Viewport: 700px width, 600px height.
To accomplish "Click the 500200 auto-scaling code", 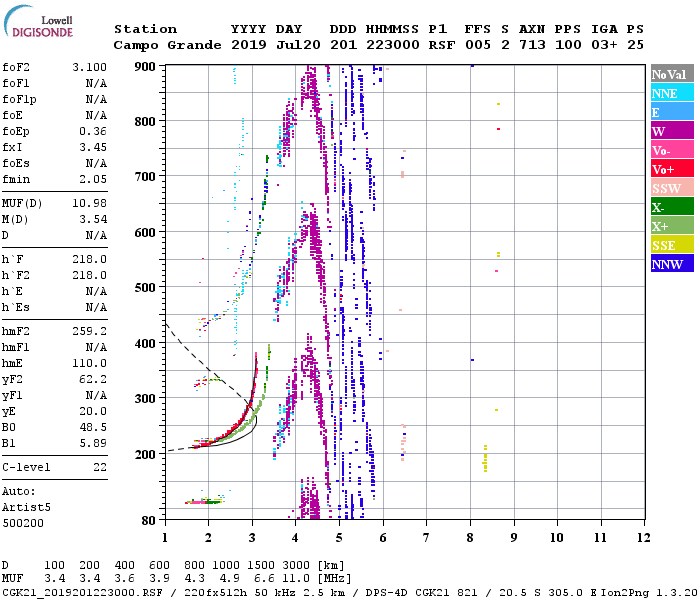I will [23, 523].
